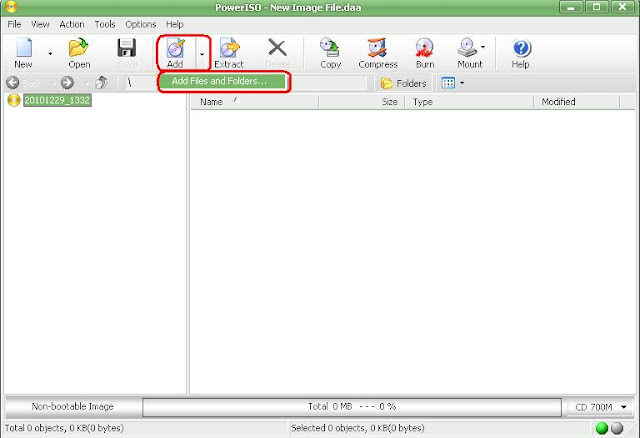Click the Up one level icon

(101, 82)
